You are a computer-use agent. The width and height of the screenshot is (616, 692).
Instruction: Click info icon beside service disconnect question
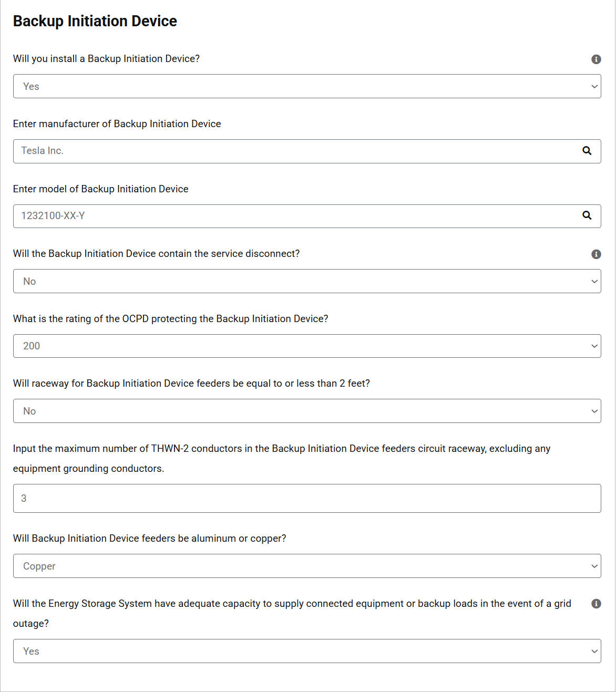click(x=596, y=254)
